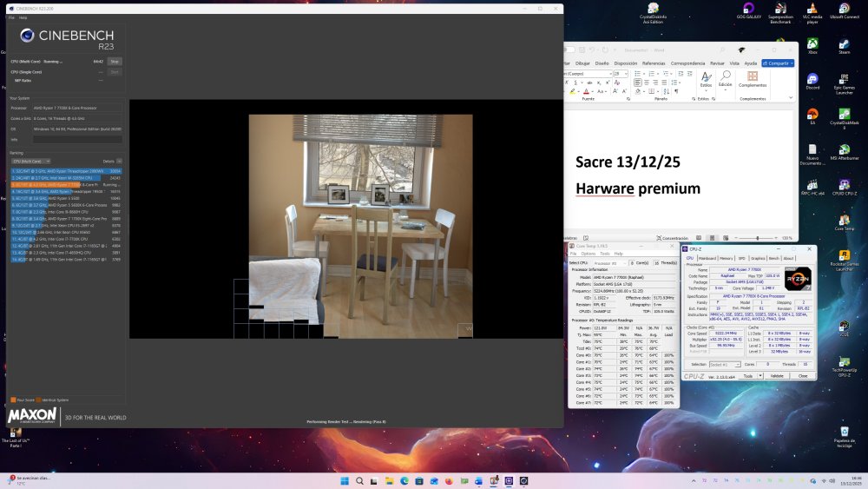
Task: Increase font size with grow font
Action: 615,91
